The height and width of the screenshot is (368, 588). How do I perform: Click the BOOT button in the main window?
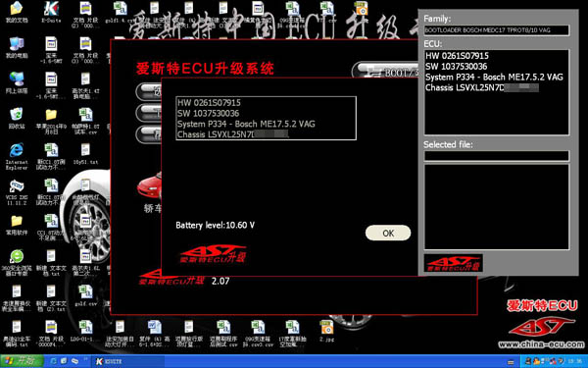[x=386, y=71]
